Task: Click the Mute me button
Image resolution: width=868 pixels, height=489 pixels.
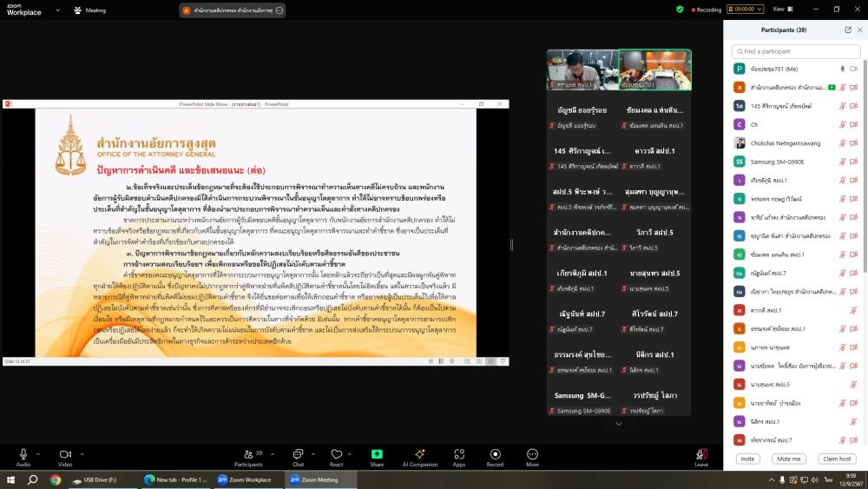Action: pyautogui.click(x=789, y=459)
